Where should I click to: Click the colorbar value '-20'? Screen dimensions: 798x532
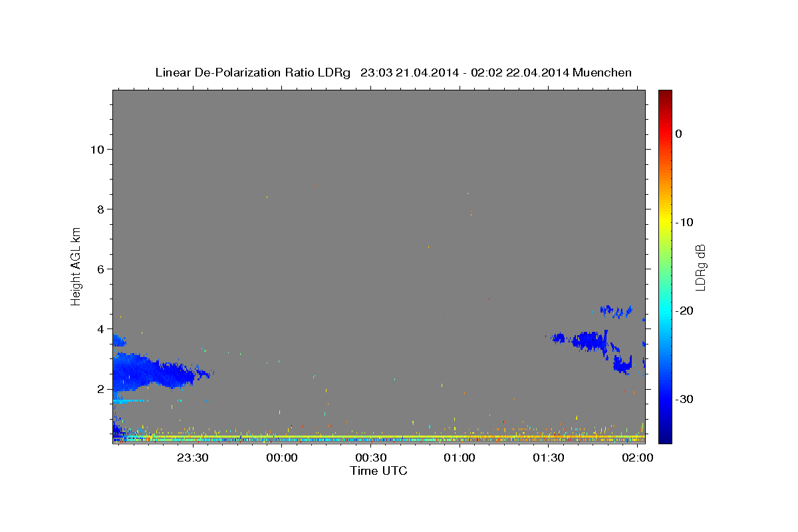point(684,311)
